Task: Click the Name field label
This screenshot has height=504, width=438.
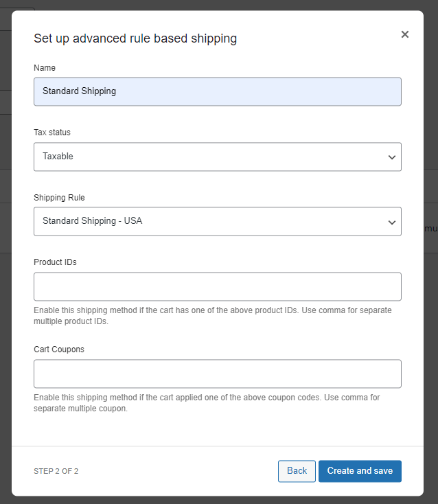Action: pyautogui.click(x=45, y=68)
